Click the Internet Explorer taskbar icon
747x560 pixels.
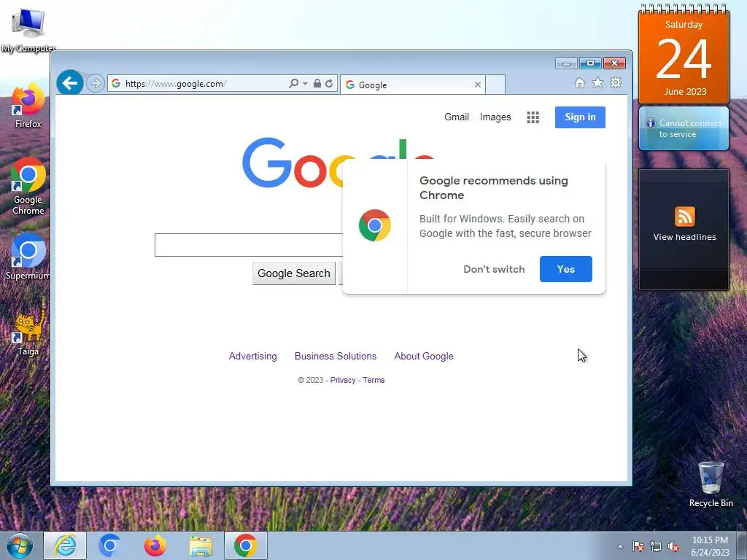(x=65, y=545)
